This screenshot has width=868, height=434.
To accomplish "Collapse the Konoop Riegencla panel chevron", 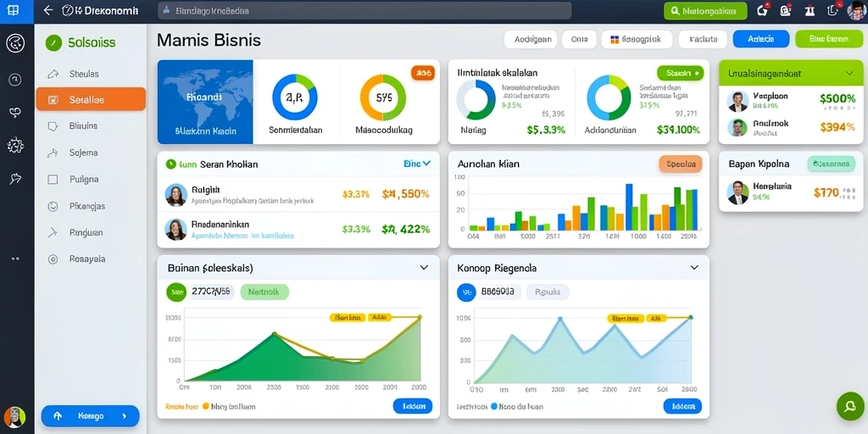I will click(694, 267).
